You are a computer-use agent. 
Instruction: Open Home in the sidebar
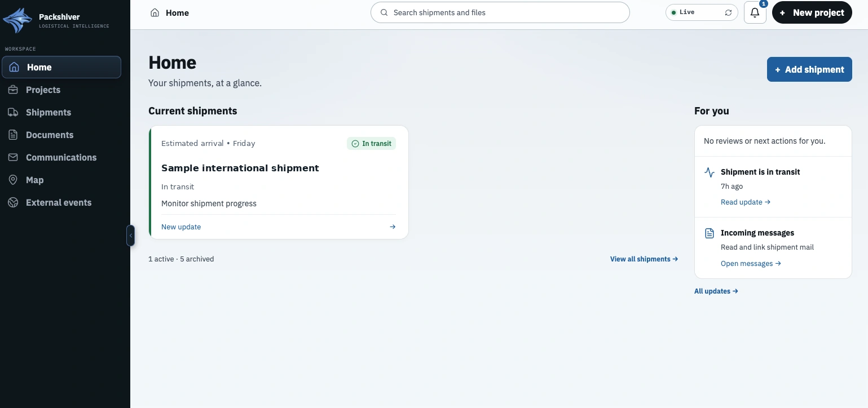click(x=61, y=67)
